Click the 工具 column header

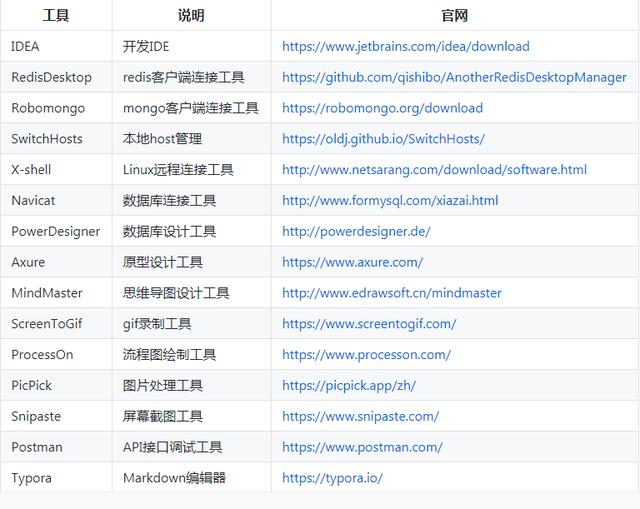(x=55, y=15)
